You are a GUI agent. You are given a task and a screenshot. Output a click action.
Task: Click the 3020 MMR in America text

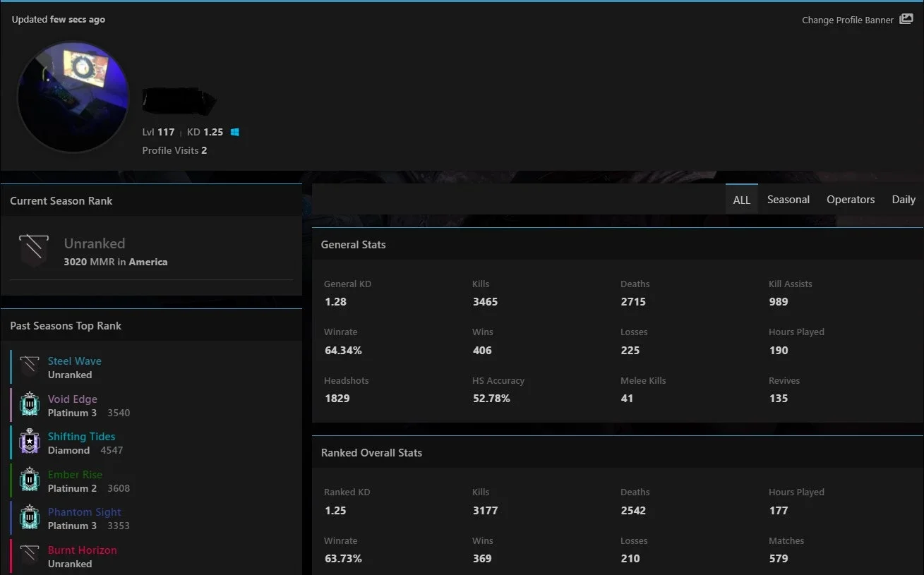(116, 262)
